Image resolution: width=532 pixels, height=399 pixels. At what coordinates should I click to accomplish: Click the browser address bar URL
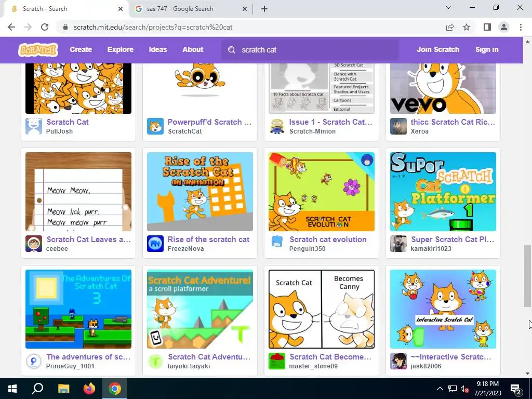(x=153, y=27)
